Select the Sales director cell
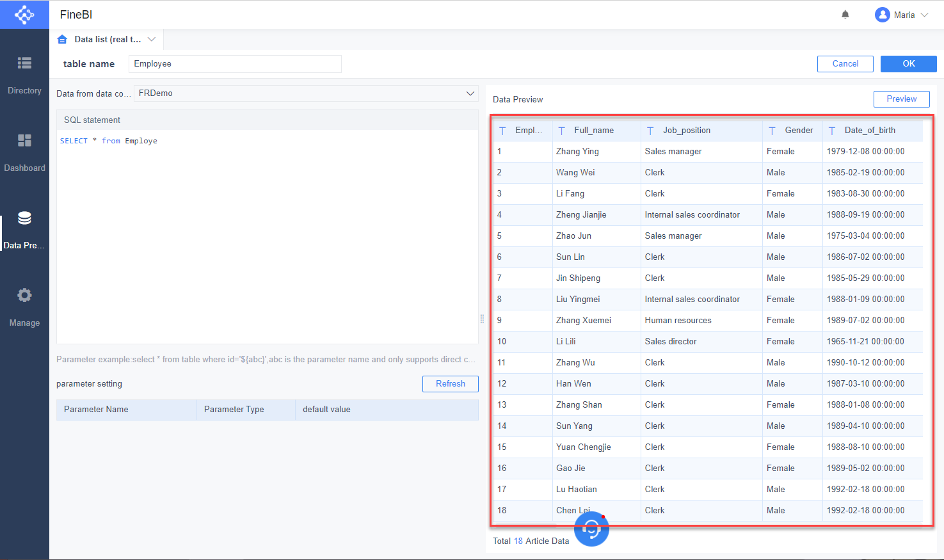The height and width of the screenshot is (560, 944). tap(701, 342)
